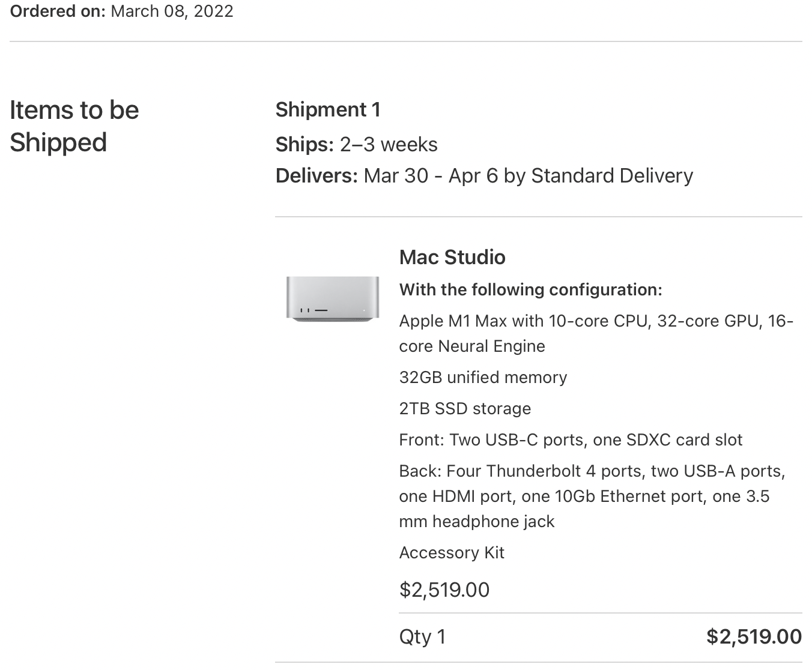Click the '16-core Neural Engine' text
Viewport: 812px width, 670px height.
[x=596, y=333]
